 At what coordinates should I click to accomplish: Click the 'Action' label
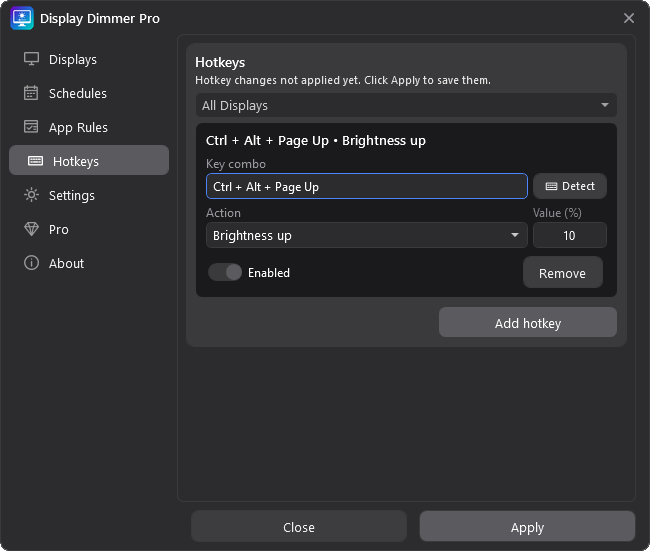(x=223, y=213)
